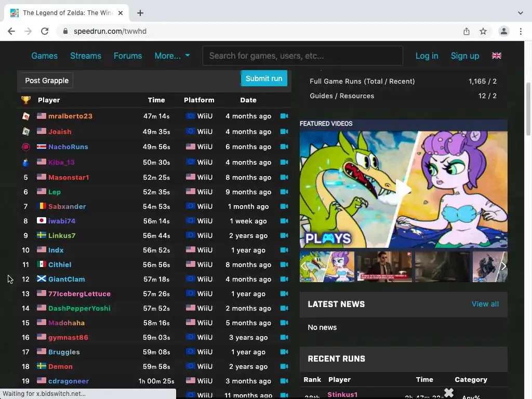Open video icon for mralberto23's run

284,116
